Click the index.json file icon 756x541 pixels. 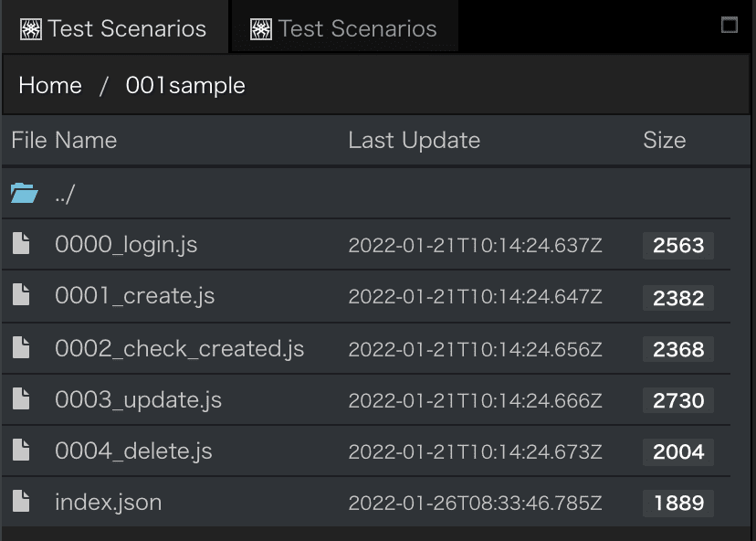21,501
